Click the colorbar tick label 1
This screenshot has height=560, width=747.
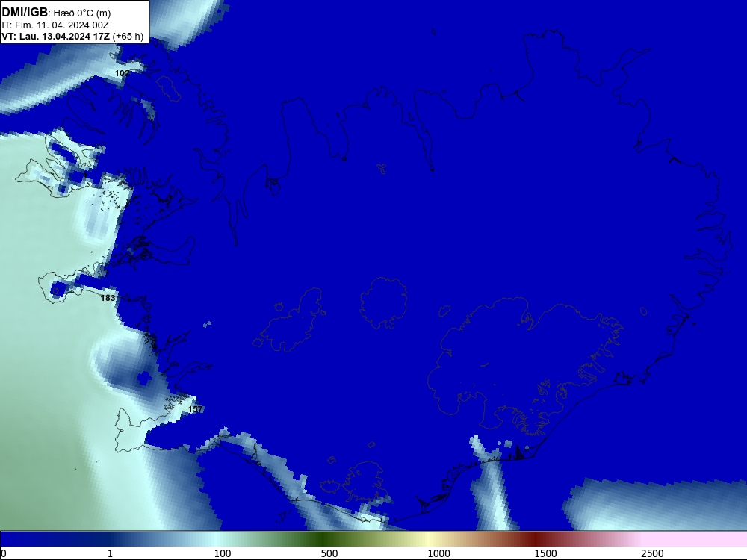(110, 553)
